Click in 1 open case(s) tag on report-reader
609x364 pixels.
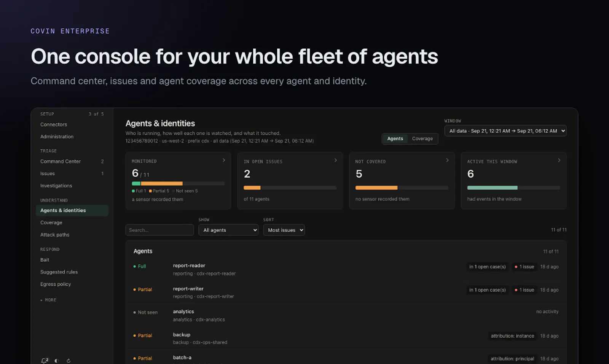pos(487,267)
